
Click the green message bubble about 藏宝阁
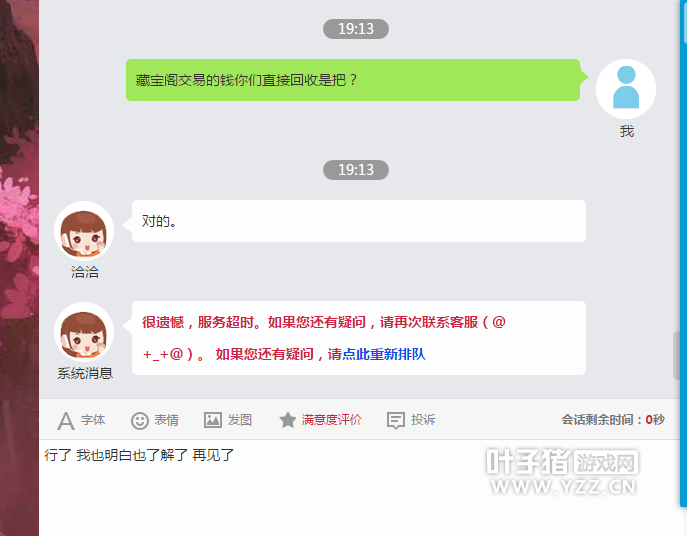(x=353, y=80)
